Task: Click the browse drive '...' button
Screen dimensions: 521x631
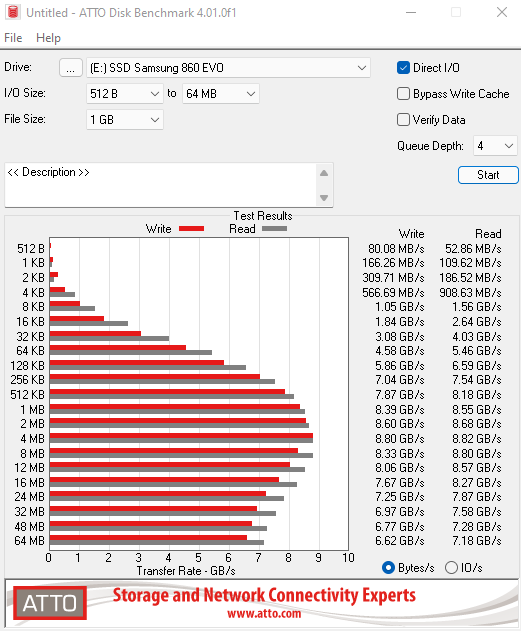Action: pos(71,68)
